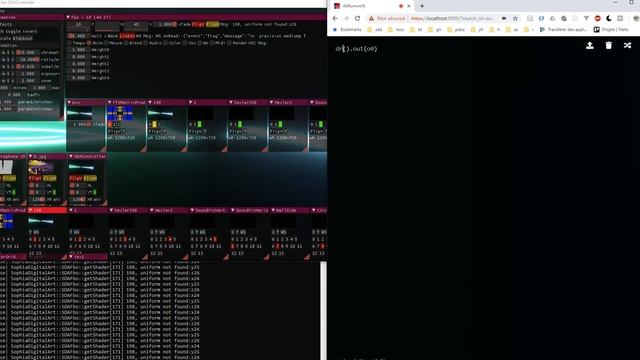Click FlipH button in the SDAController texture panel
Screen dimensions: 640x360
tap(90, 178)
